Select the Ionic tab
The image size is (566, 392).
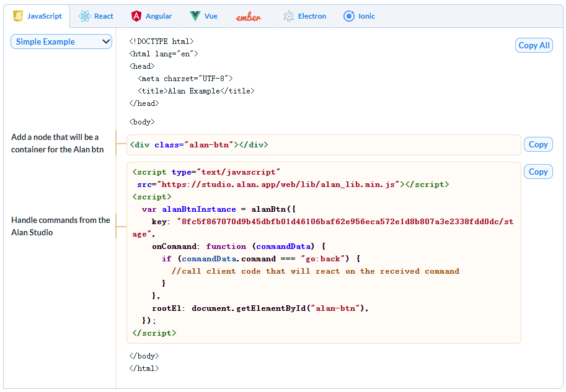point(359,16)
